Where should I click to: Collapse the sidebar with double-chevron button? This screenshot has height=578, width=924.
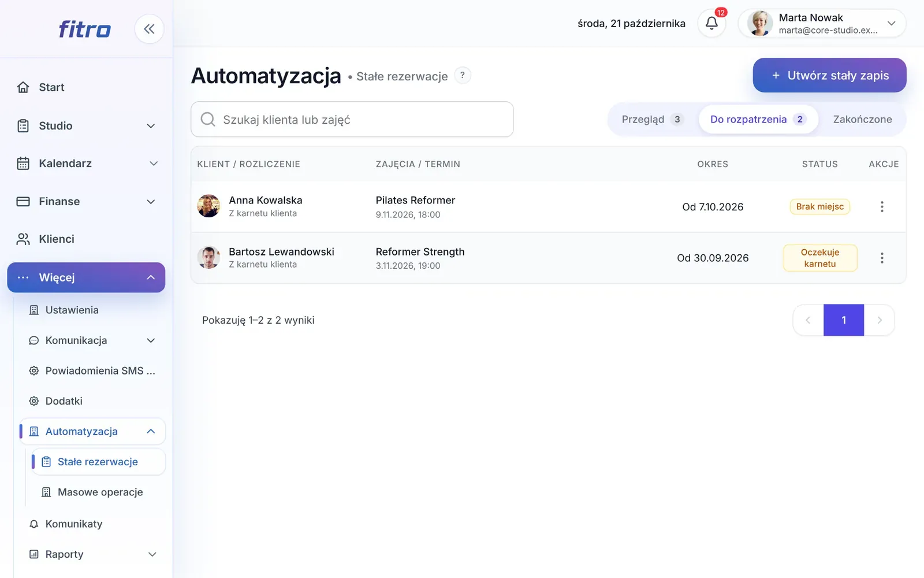[149, 29]
